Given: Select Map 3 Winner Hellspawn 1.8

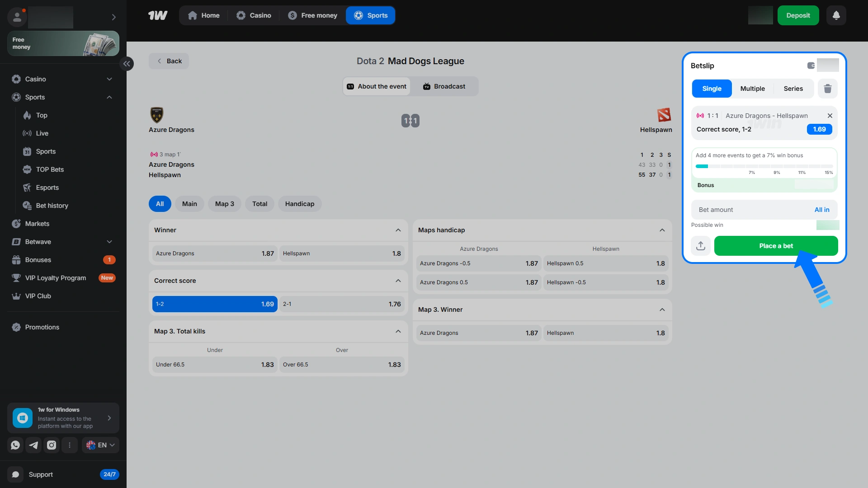Looking at the screenshot, I should click(x=606, y=333).
